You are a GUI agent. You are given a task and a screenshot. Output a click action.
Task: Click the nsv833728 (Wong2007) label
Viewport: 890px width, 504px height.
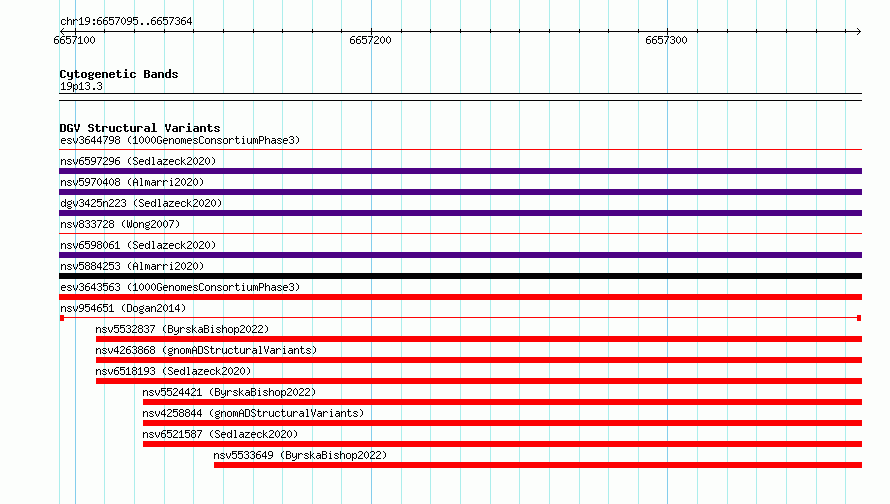click(x=120, y=224)
